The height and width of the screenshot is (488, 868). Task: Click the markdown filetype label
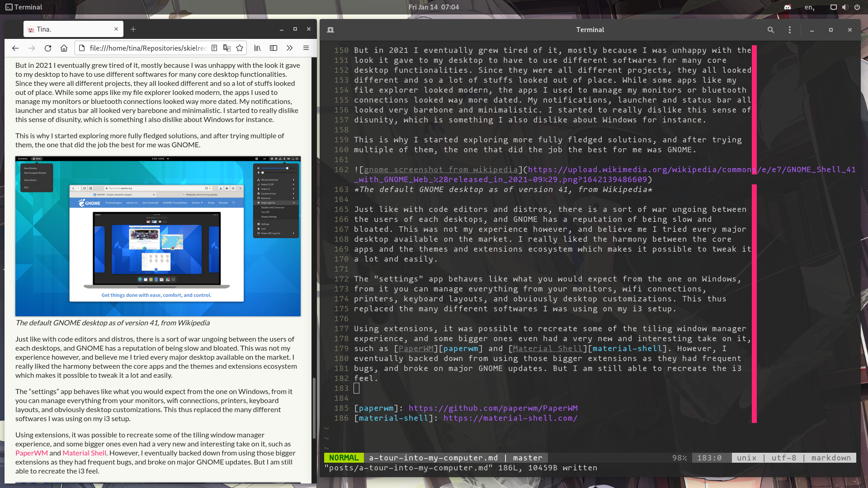[x=831, y=458]
